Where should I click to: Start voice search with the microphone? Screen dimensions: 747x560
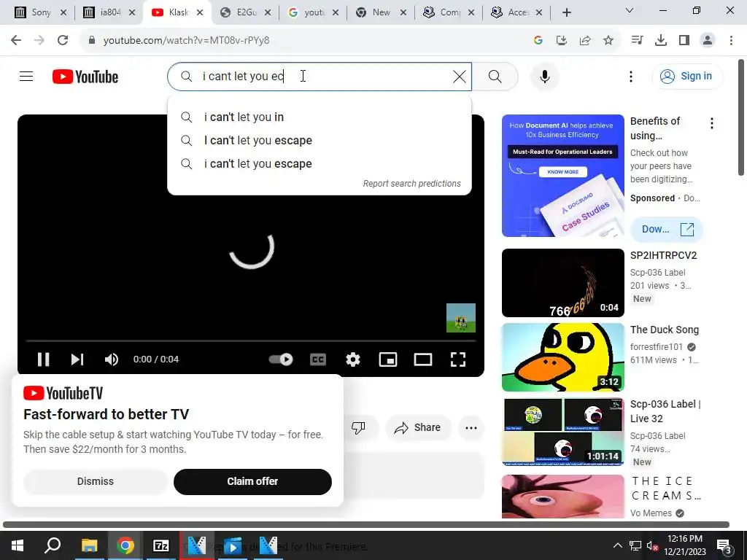pyautogui.click(x=544, y=76)
